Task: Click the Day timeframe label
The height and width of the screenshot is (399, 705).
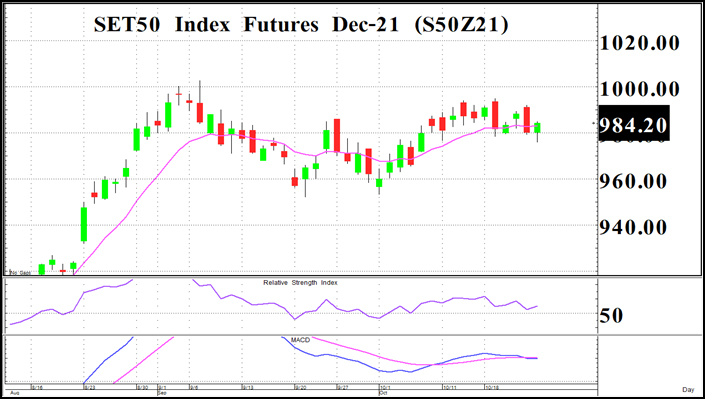Action: [x=688, y=390]
